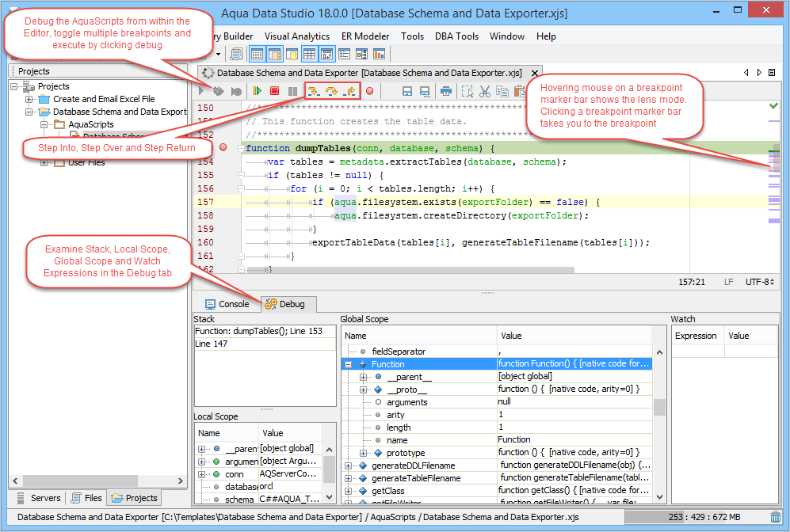This screenshot has height=532, width=790.
Task: Click the Local Scope scroll down arrow
Action: tap(329, 496)
